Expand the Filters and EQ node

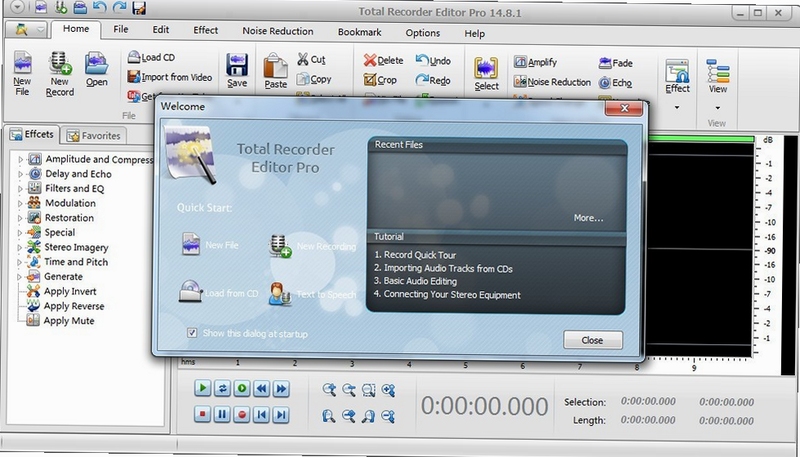pos(20,189)
